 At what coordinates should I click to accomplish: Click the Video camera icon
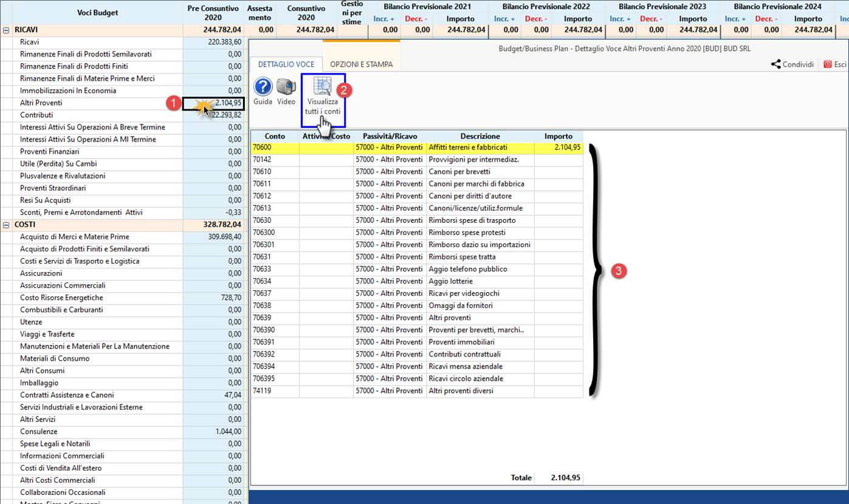pyautogui.click(x=286, y=87)
